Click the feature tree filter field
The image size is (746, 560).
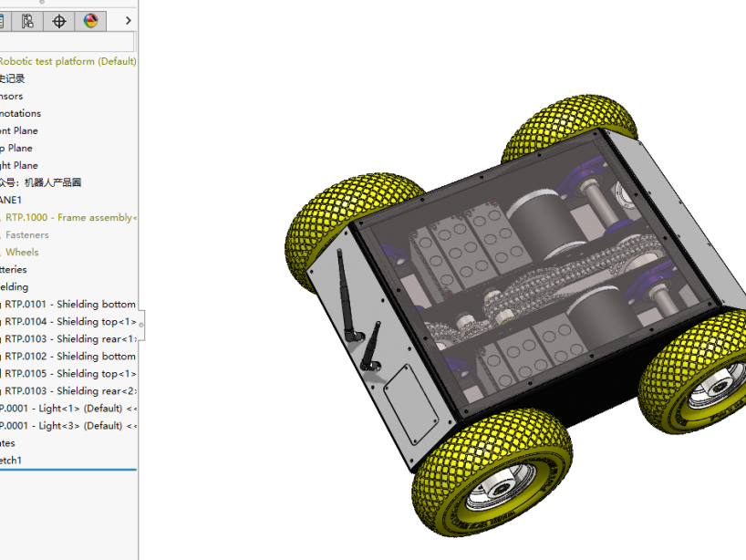click(67, 42)
